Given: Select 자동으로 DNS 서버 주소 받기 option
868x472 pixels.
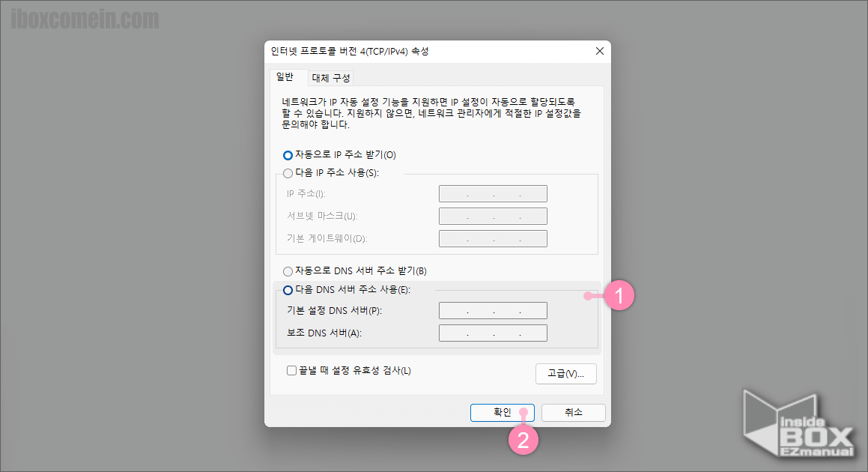Looking at the screenshot, I should (288, 270).
